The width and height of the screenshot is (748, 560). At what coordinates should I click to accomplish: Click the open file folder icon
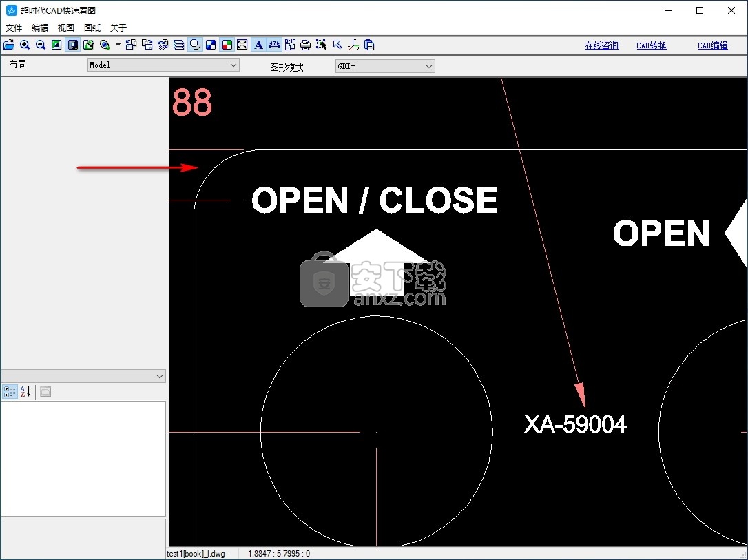click(8, 45)
